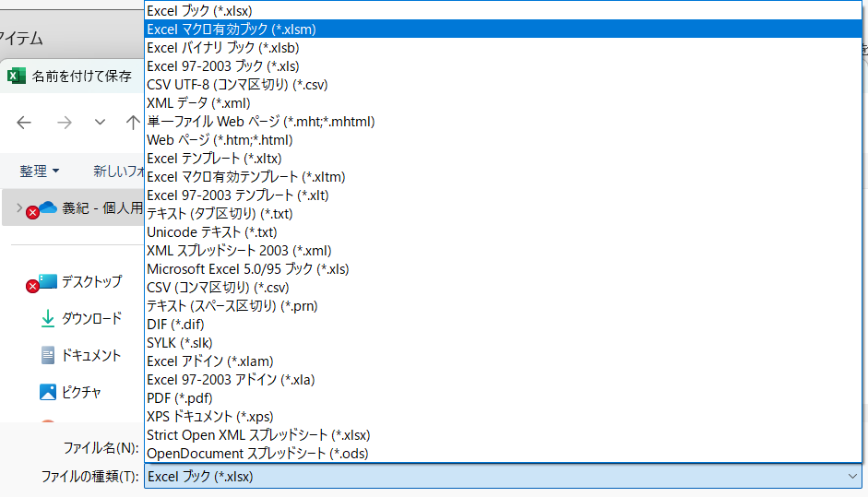
Task: Select Excel アドイン (*.xlam) type
Action: (x=209, y=361)
